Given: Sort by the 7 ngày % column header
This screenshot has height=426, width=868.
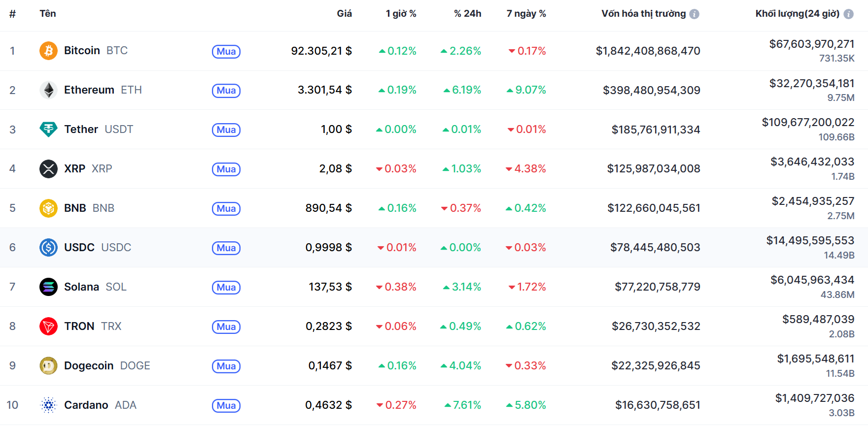Looking at the screenshot, I should (x=526, y=14).
